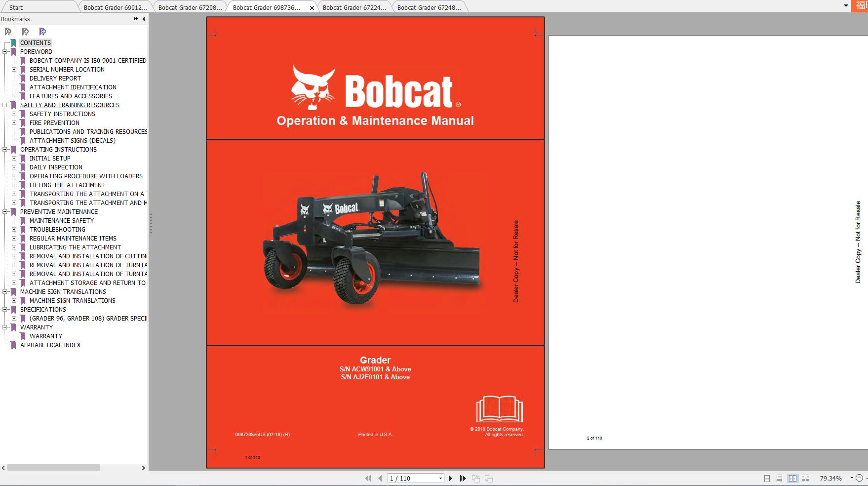Select the WARRANTY bookmark
Viewport: 868px width, 486px height.
tap(46, 336)
